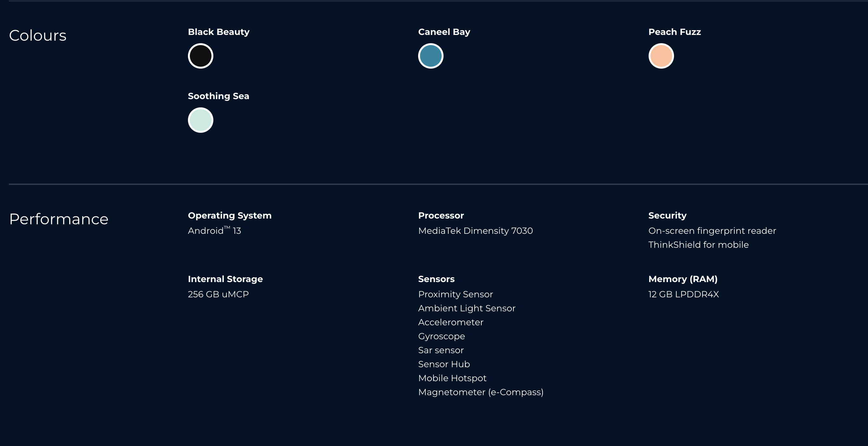The height and width of the screenshot is (446, 868).
Task: Click On-screen fingerprint reader text
Action: (x=712, y=231)
